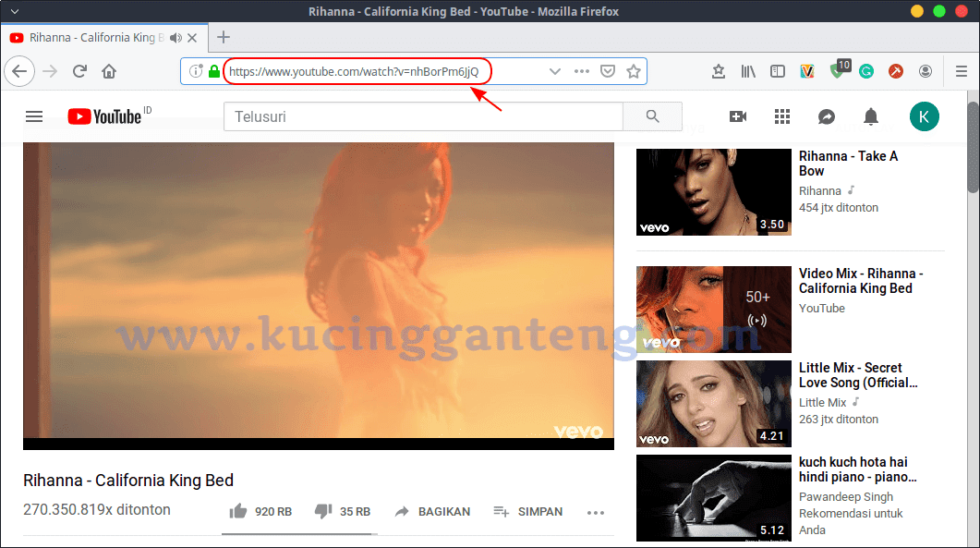
Task: Mute the tab's audio icon
Action: pos(175,38)
